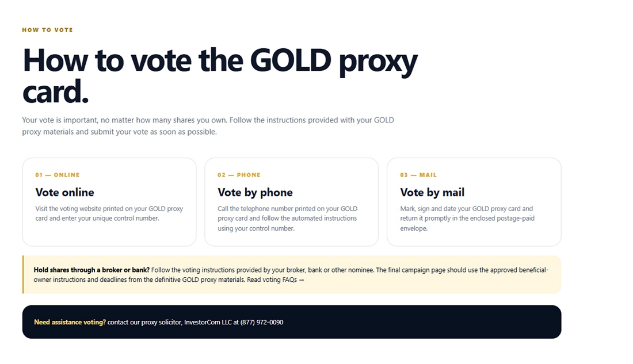The height and width of the screenshot is (364, 633).
Task: Click the 03 — MAIL label
Action: point(418,175)
